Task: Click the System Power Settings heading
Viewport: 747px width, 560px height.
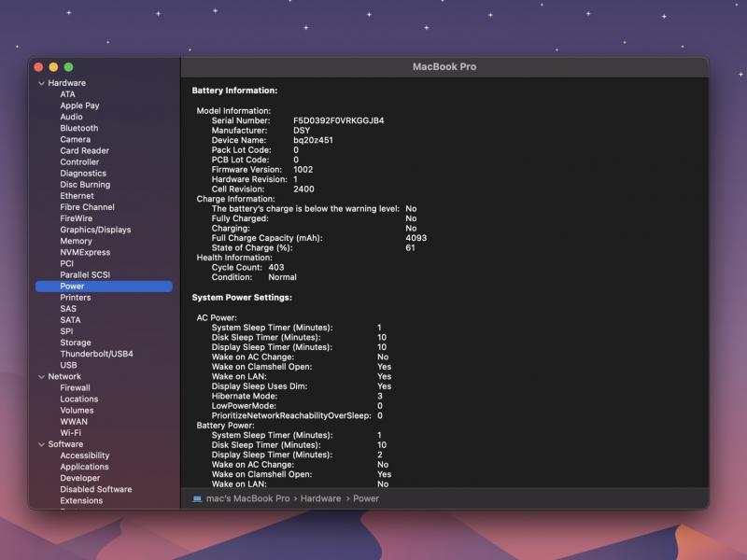Action: click(x=242, y=298)
